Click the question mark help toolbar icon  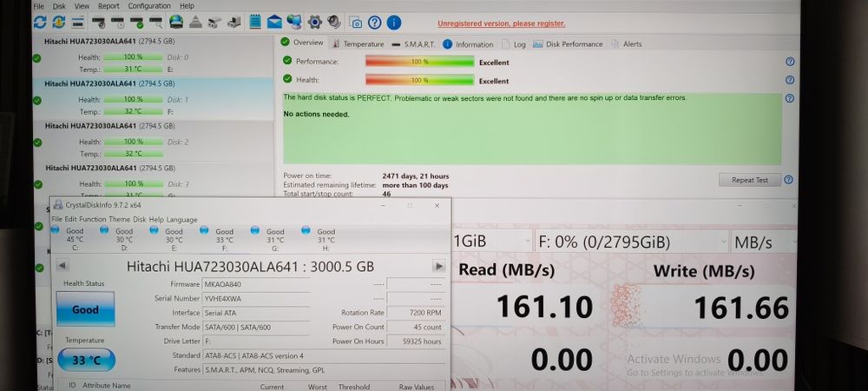[x=375, y=23]
